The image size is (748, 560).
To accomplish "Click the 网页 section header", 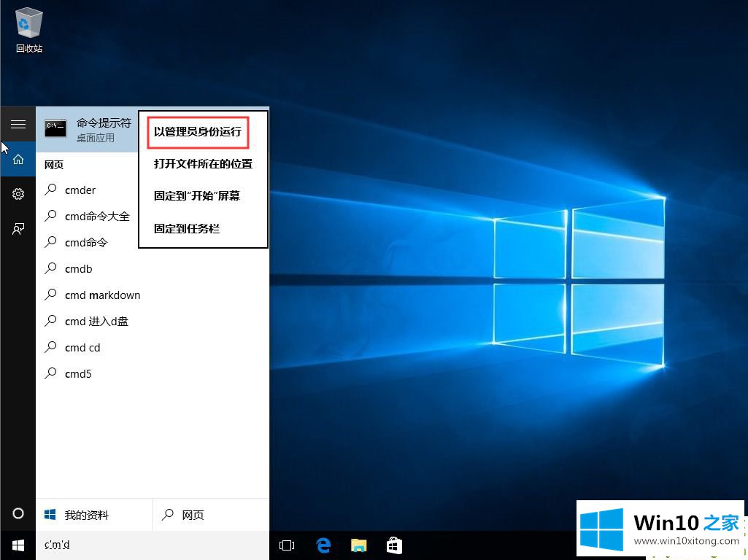I will tap(54, 165).
